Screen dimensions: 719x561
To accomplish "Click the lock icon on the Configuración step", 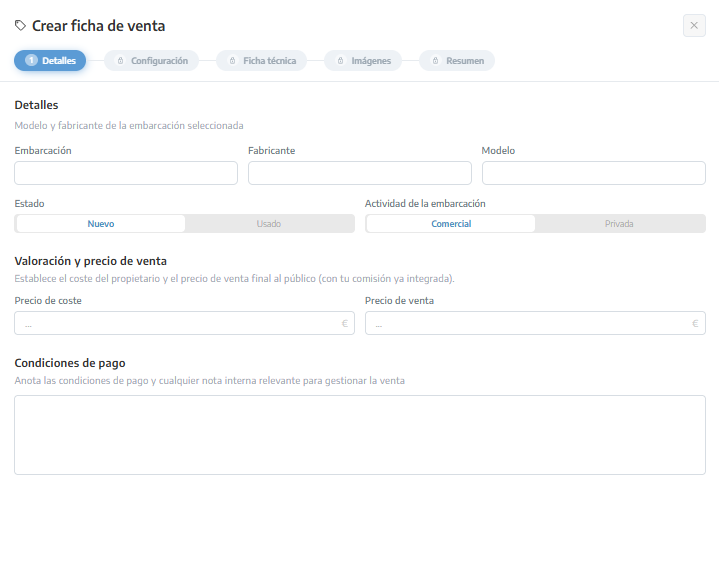I will pyautogui.click(x=121, y=61).
